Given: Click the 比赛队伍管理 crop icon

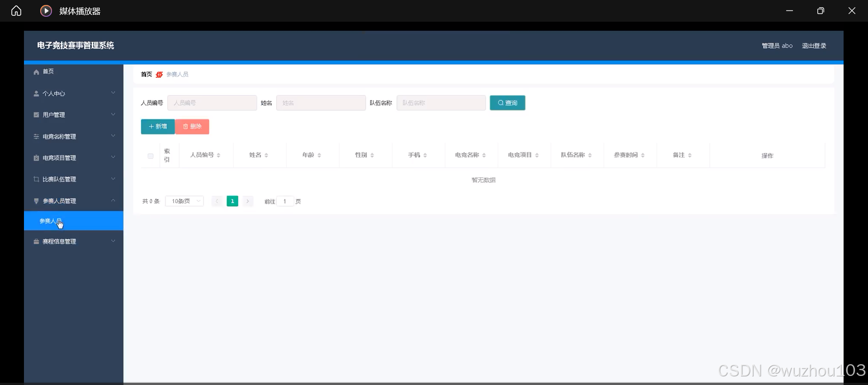Looking at the screenshot, I should click(36, 179).
